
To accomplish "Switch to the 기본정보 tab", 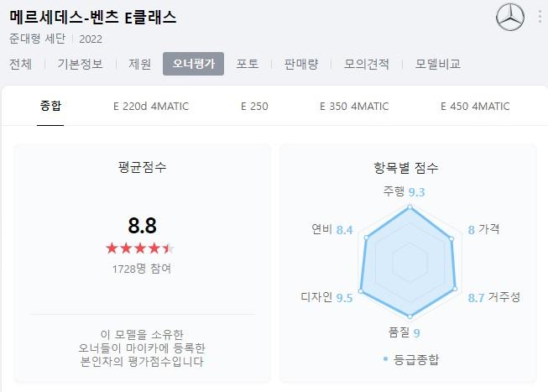I will point(81,64).
